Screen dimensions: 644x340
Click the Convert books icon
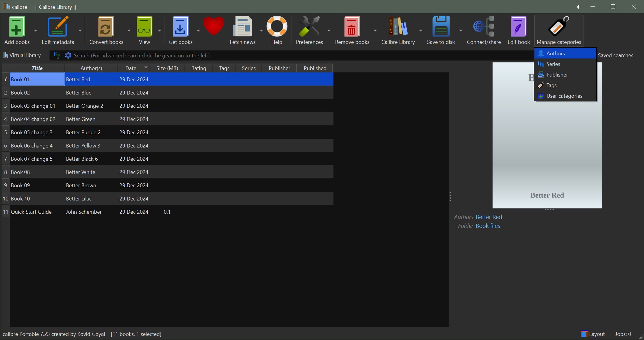point(106,27)
